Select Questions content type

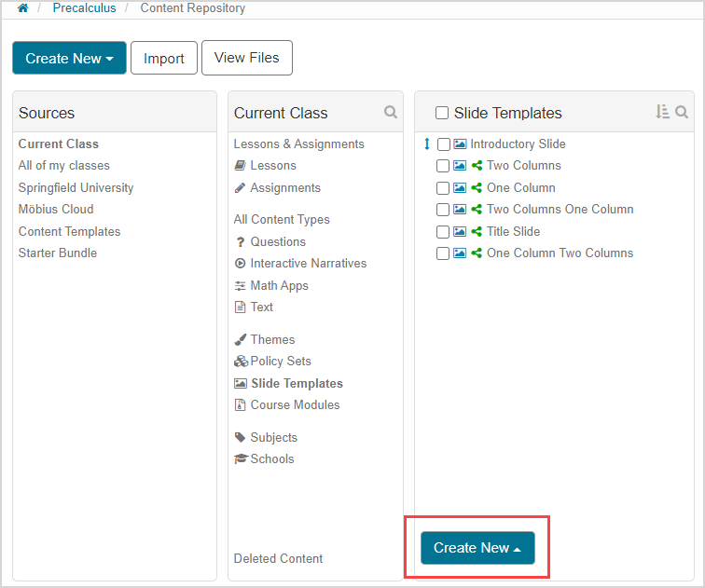click(277, 241)
